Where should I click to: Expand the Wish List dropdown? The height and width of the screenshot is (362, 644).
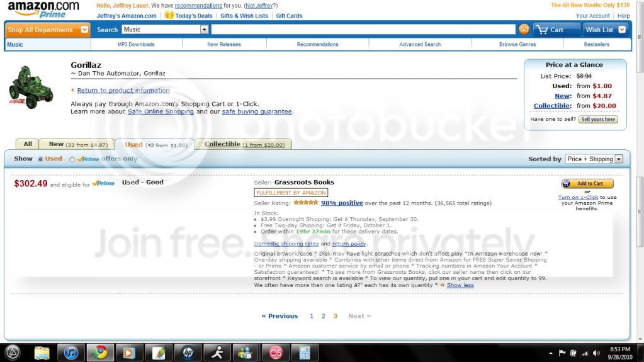(x=622, y=30)
